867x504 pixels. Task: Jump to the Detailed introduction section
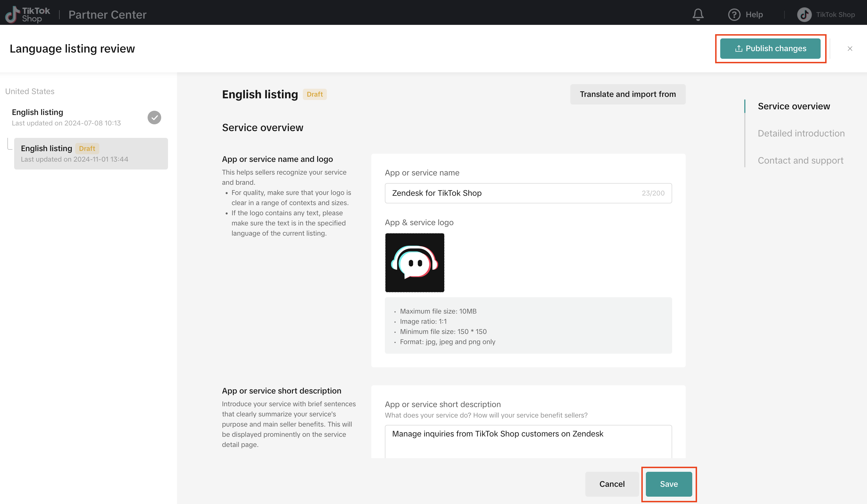(x=801, y=133)
